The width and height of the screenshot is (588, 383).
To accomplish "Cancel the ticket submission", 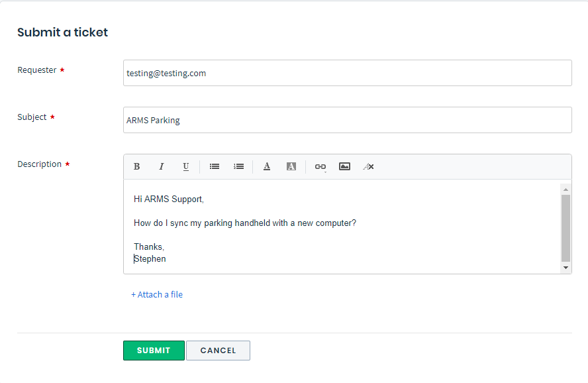I will (x=218, y=351).
